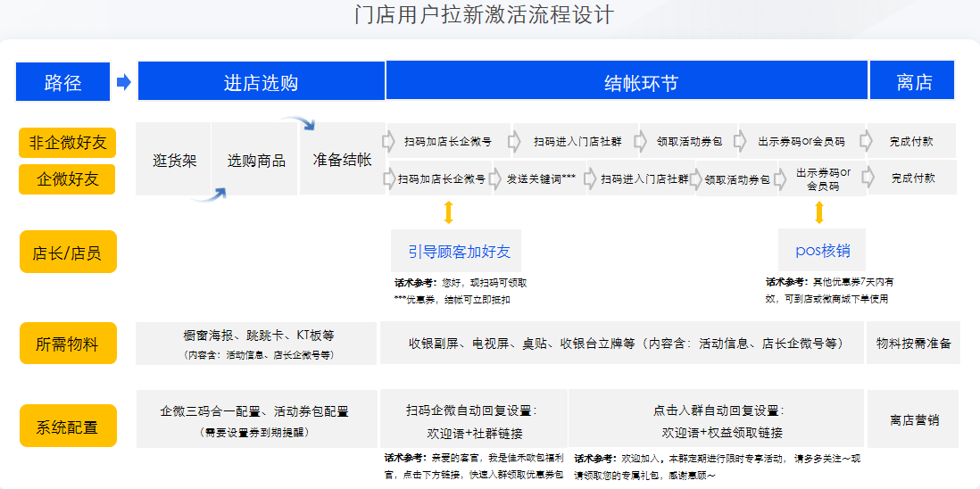Click the curved arrow below 逛货架 pointing to 选购商品

click(x=208, y=195)
